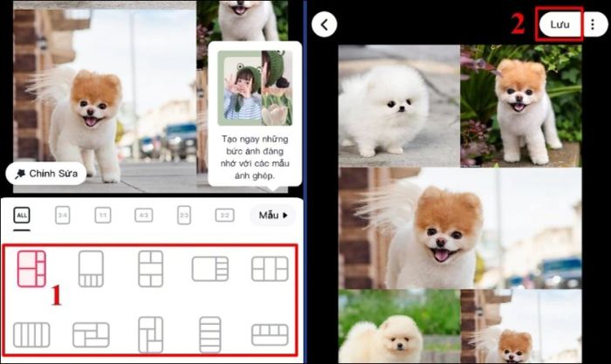This screenshot has width=611, height=364.
Task: Expand the Mẫu templates option
Action: tap(272, 215)
